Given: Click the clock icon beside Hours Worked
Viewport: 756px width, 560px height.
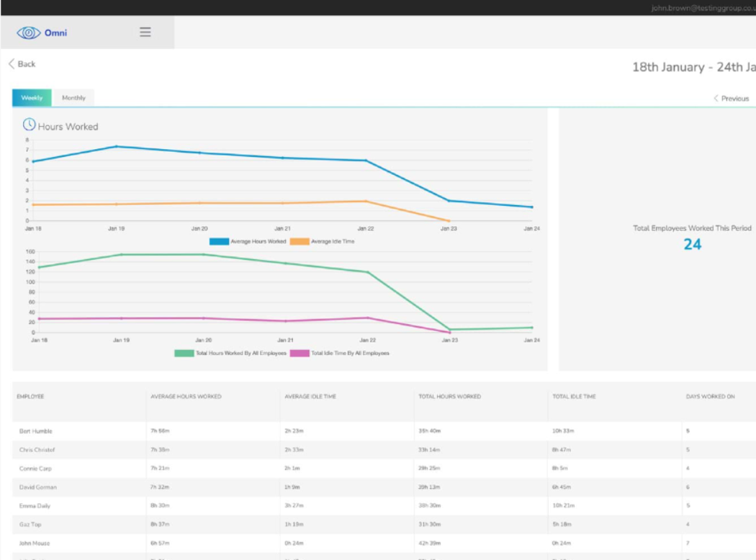Looking at the screenshot, I should 29,125.
